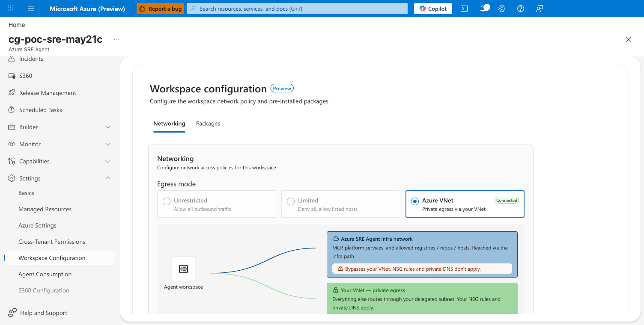The height and width of the screenshot is (325, 644).
Task: Click the Release Management rocket icon
Action: pos(12,93)
